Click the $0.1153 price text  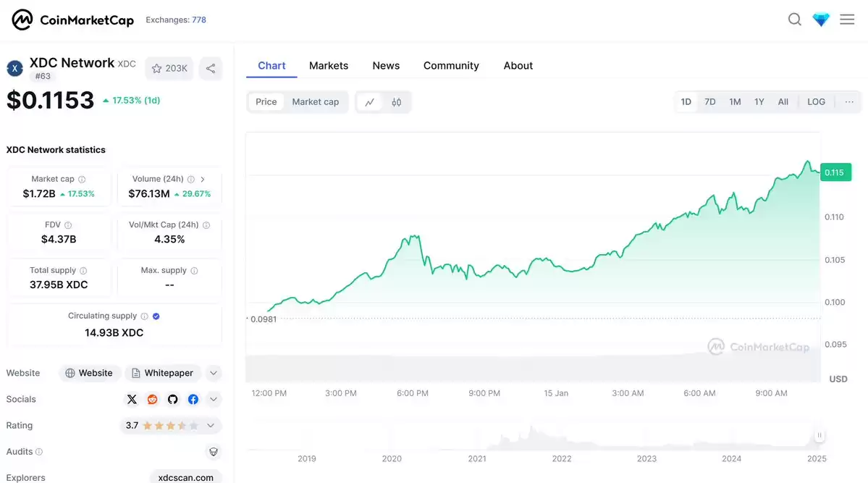pyautogui.click(x=51, y=100)
